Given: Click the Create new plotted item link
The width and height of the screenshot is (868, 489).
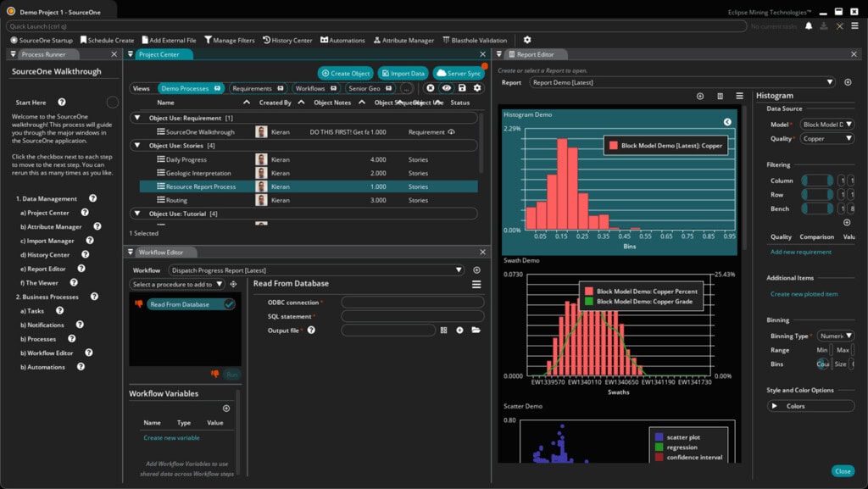Looking at the screenshot, I should (x=804, y=294).
